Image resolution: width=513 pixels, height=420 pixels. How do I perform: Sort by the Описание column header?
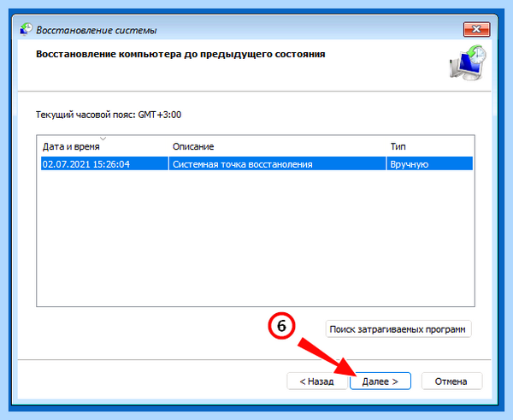point(193,146)
